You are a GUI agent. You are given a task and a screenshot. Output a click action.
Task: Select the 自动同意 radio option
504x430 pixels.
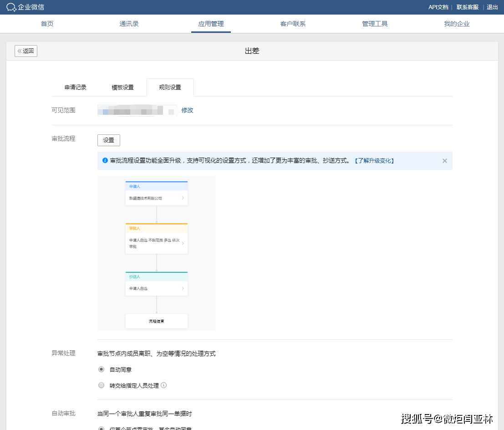click(101, 369)
